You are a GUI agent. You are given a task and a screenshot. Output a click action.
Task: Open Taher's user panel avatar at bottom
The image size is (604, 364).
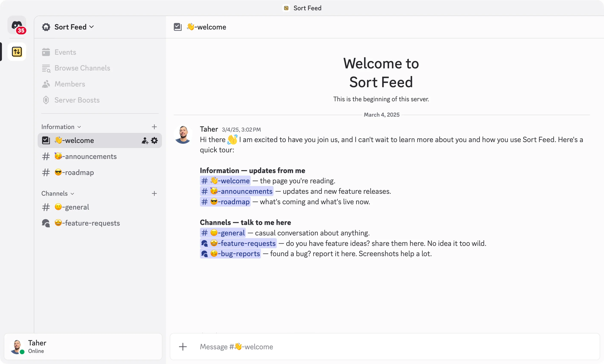click(17, 347)
